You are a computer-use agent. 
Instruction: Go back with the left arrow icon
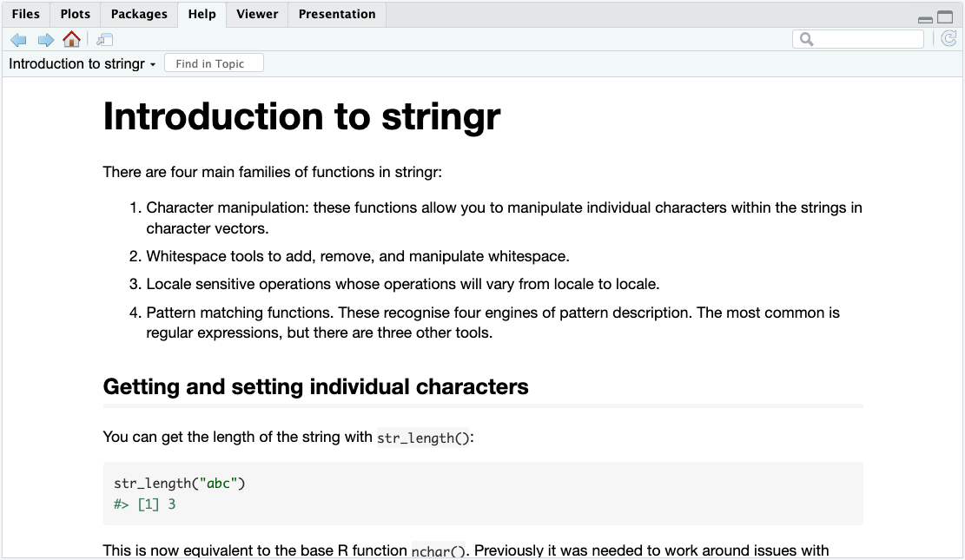pos(18,40)
